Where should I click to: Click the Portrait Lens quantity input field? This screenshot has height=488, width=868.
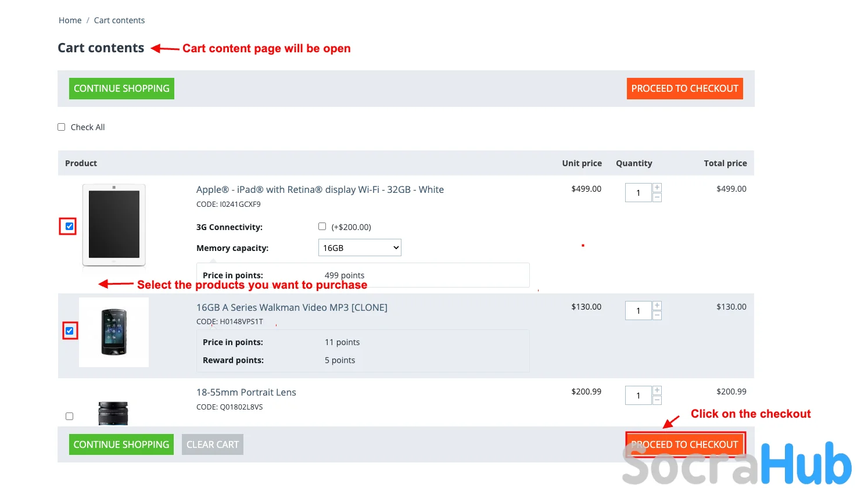click(638, 396)
